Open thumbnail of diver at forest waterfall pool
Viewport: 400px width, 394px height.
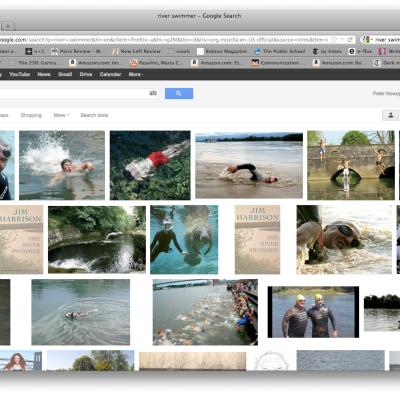click(97, 239)
